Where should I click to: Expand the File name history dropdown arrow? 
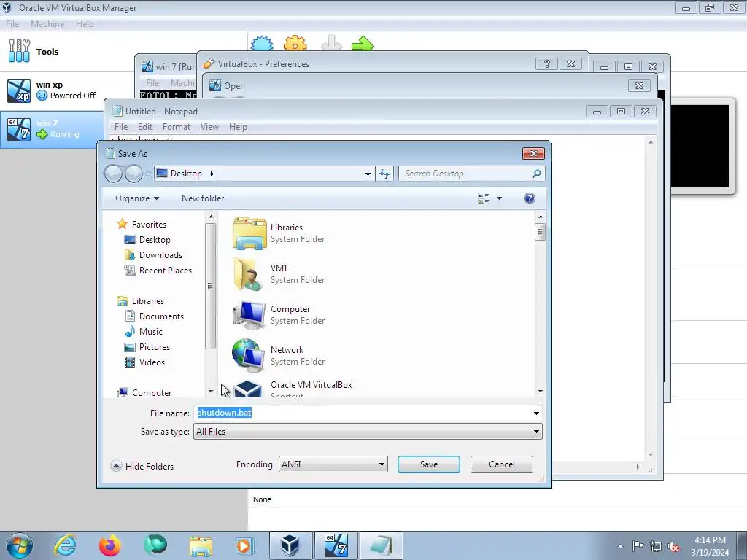point(536,413)
